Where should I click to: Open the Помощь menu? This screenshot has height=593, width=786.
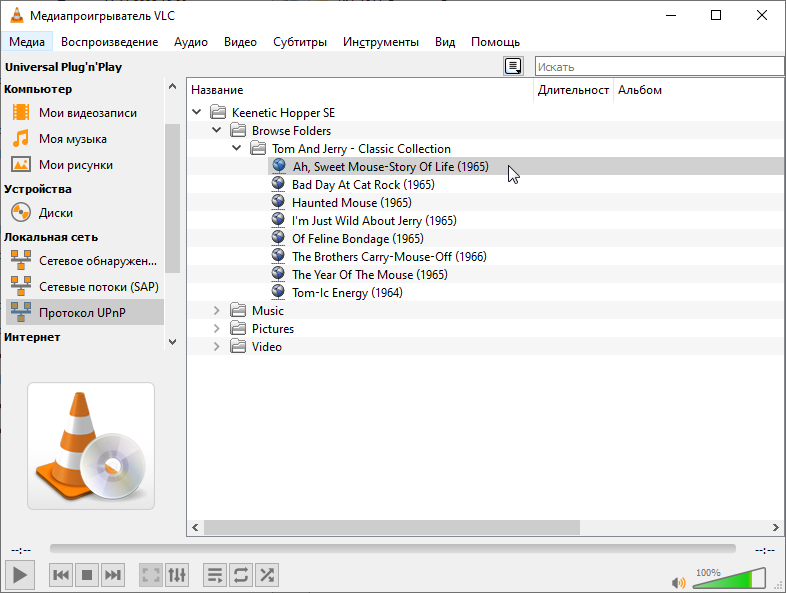[495, 42]
